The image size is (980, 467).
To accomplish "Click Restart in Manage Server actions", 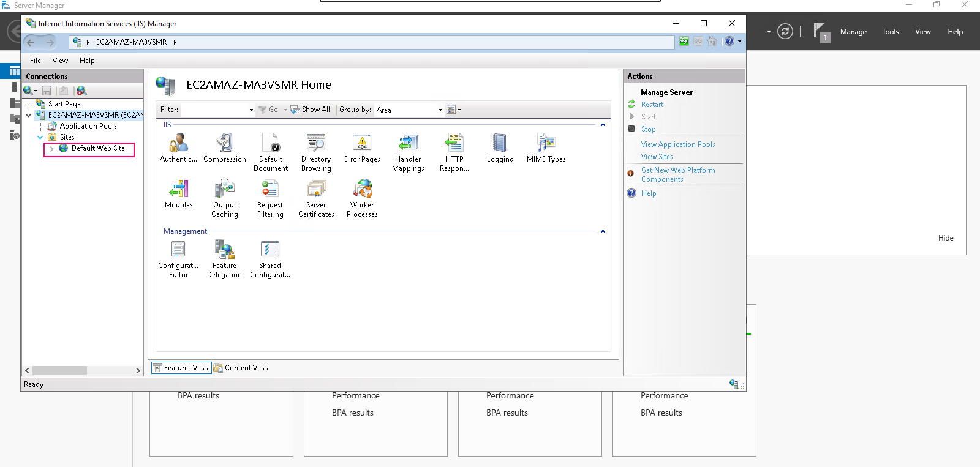I will pyautogui.click(x=652, y=105).
